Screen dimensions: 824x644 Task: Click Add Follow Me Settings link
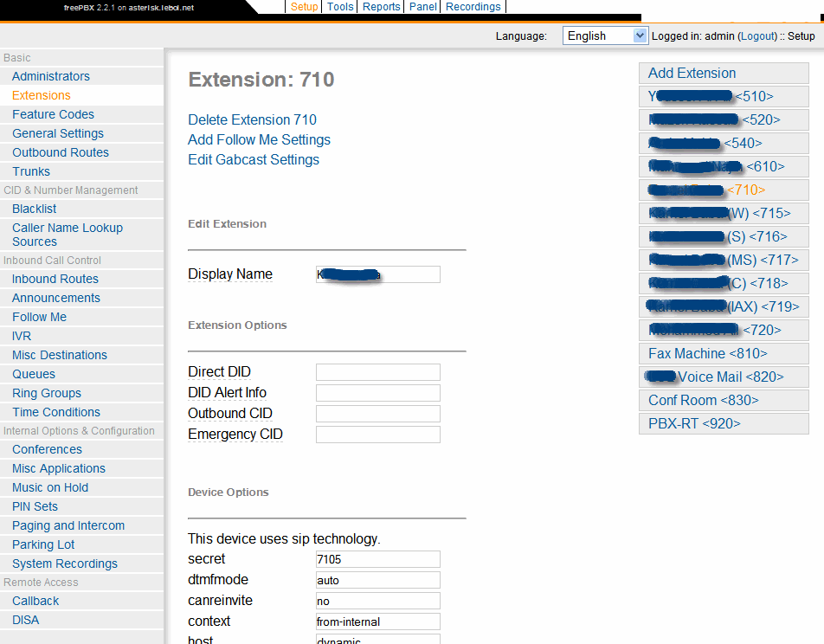259,140
